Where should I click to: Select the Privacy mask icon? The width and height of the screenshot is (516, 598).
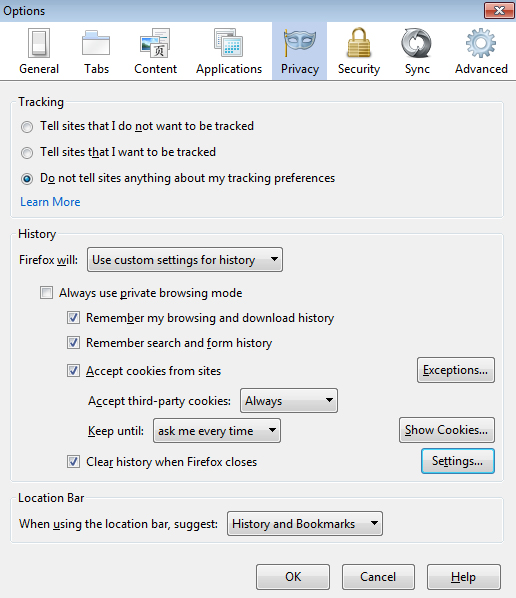point(300,42)
